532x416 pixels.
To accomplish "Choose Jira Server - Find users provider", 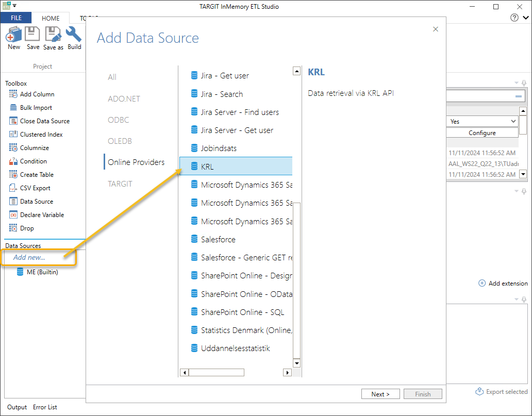I will click(236, 112).
